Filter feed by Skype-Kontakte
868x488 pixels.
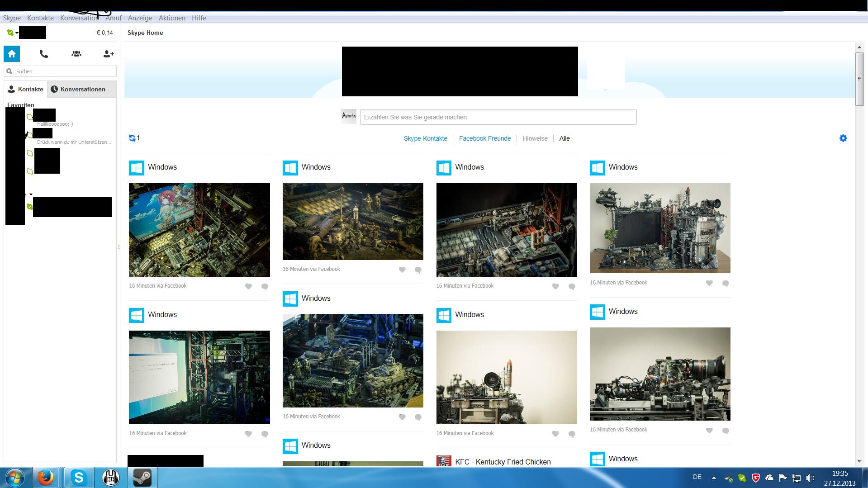(x=425, y=138)
